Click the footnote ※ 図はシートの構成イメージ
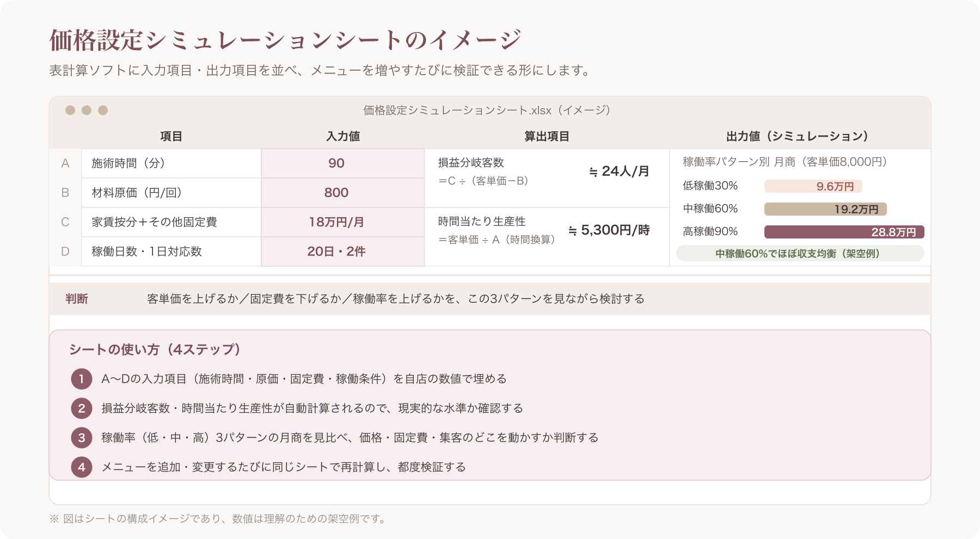The height and width of the screenshot is (539, 980). pyautogui.click(x=218, y=519)
